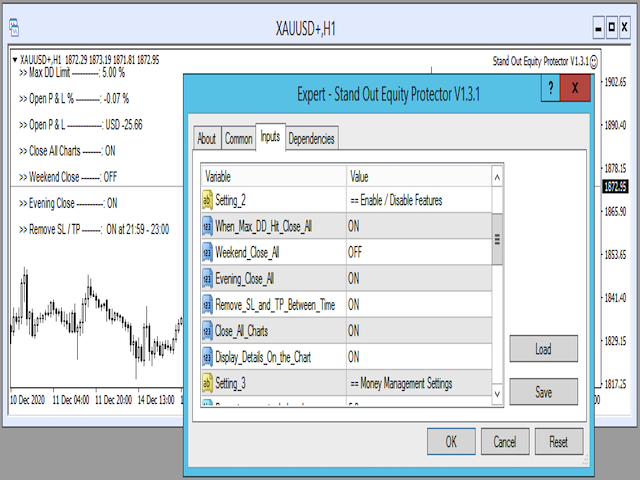640x480 pixels.
Task: Click the 'Max DD Limit' chart label
Action: 72,73
